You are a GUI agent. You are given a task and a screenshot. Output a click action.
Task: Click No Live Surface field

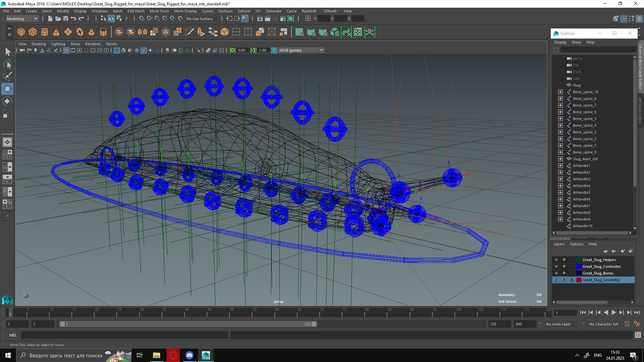[201, 19]
